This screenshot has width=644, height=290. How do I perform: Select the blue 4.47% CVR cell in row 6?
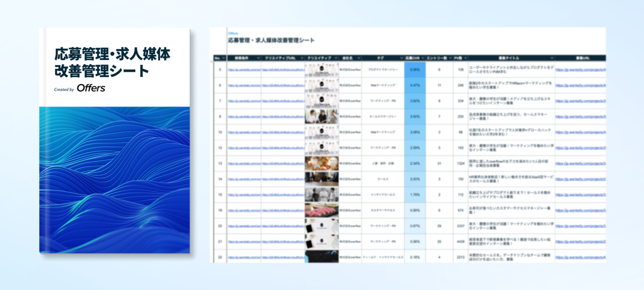tap(414, 85)
